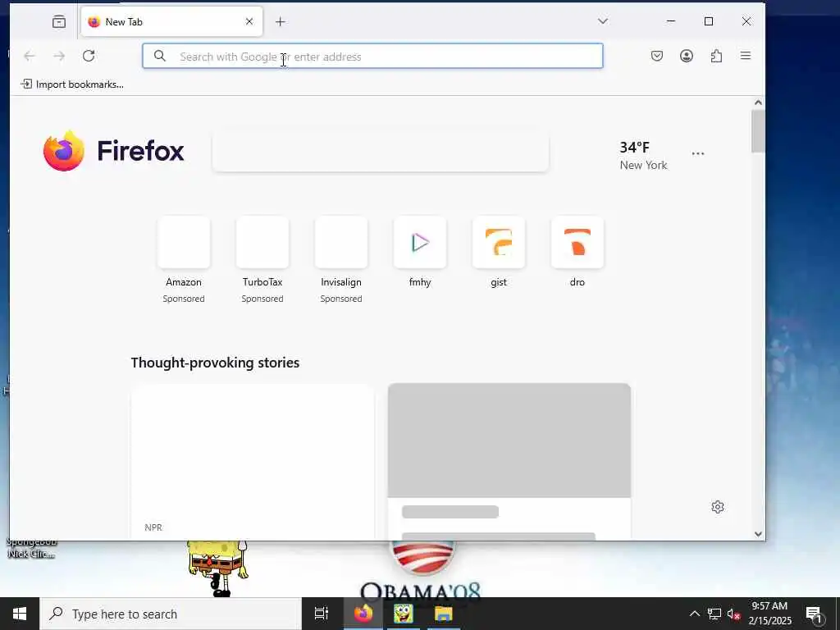This screenshot has width=840, height=630.
Task: Open Save to Pocket icon
Action: tap(657, 56)
